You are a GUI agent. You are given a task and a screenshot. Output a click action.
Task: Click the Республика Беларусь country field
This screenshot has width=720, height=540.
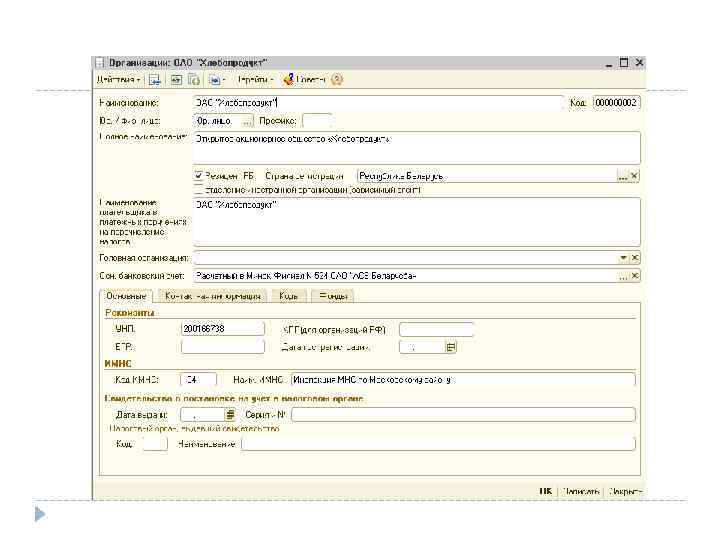click(x=488, y=176)
